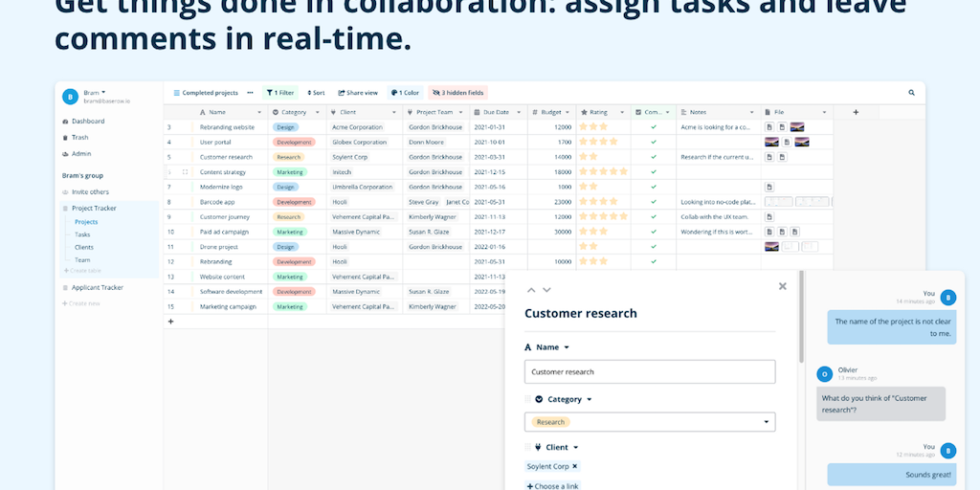Toggle completed checkmark for User portal row
980x490 pixels.
(654, 142)
